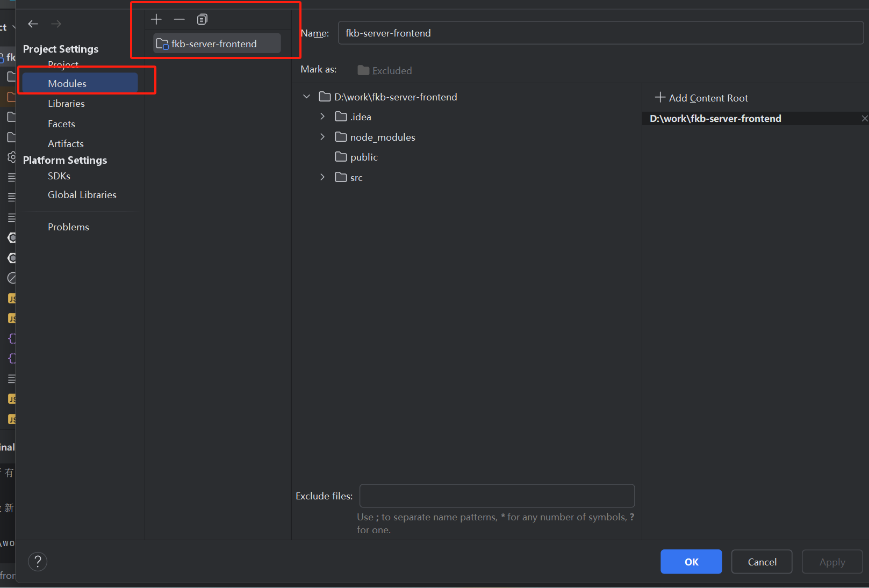
Task: Mark folder as Excluded
Action: pos(385,70)
